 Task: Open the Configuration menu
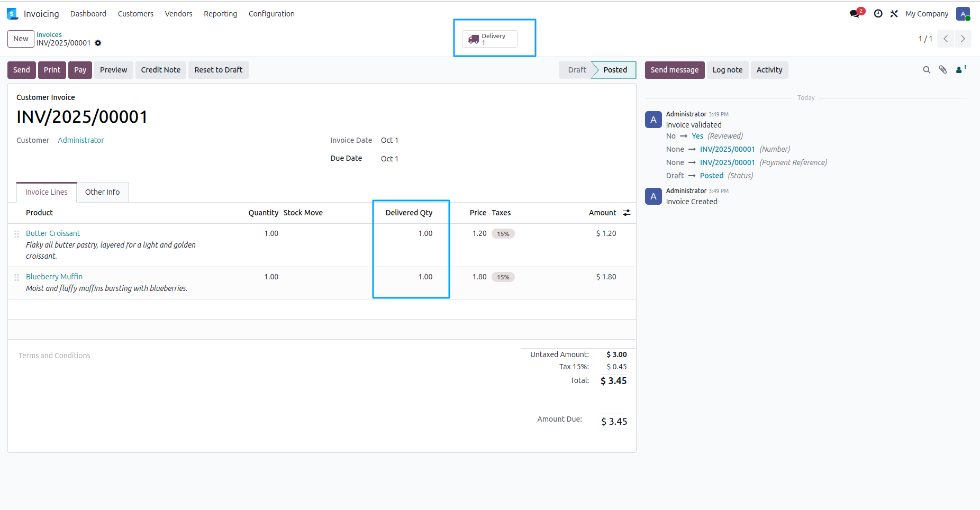coord(271,14)
